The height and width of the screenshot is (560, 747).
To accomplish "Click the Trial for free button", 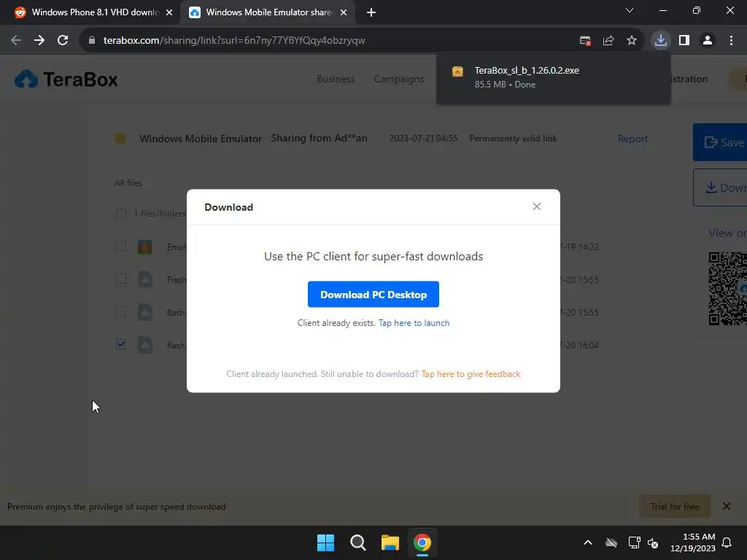I will coord(675,506).
